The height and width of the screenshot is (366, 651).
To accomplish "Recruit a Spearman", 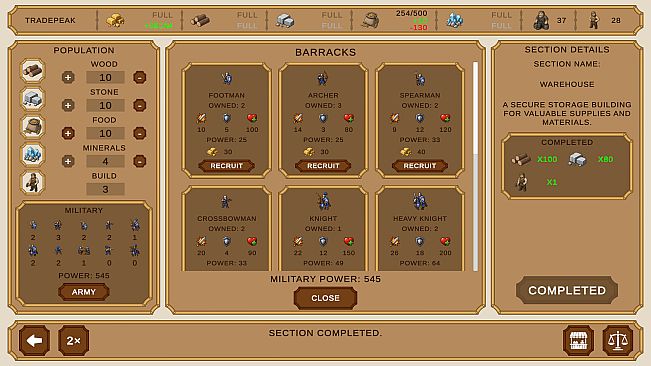I will (420, 166).
